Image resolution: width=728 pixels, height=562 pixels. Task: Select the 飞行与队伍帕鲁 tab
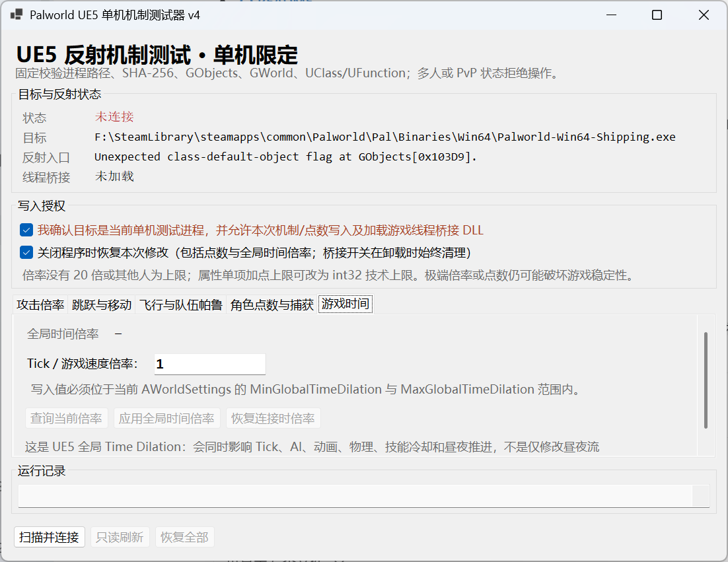coord(181,305)
